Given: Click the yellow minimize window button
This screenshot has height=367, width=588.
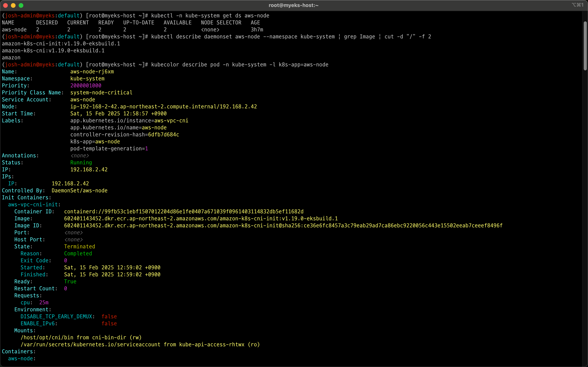Looking at the screenshot, I should pos(13,5).
